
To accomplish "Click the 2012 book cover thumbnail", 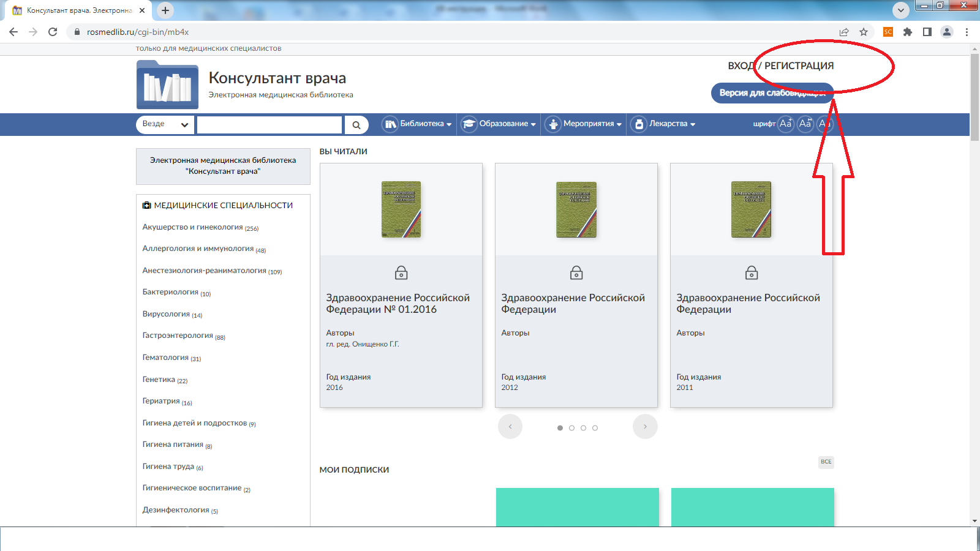I will coord(576,209).
